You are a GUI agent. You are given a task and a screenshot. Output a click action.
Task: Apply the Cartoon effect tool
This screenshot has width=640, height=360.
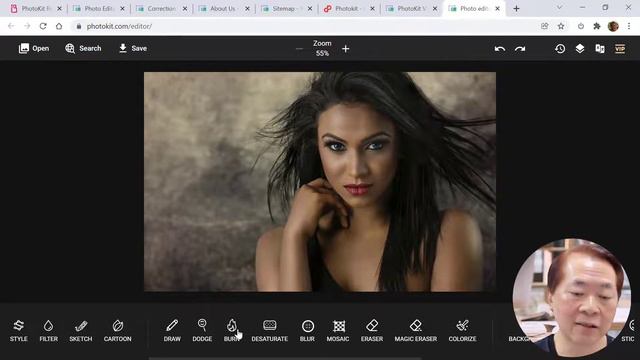[118, 331]
